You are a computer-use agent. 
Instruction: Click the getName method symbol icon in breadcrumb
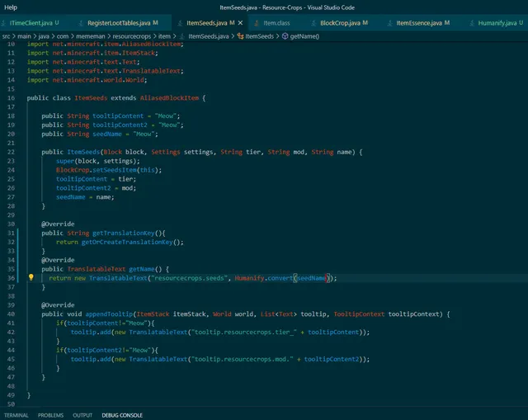[x=285, y=36]
